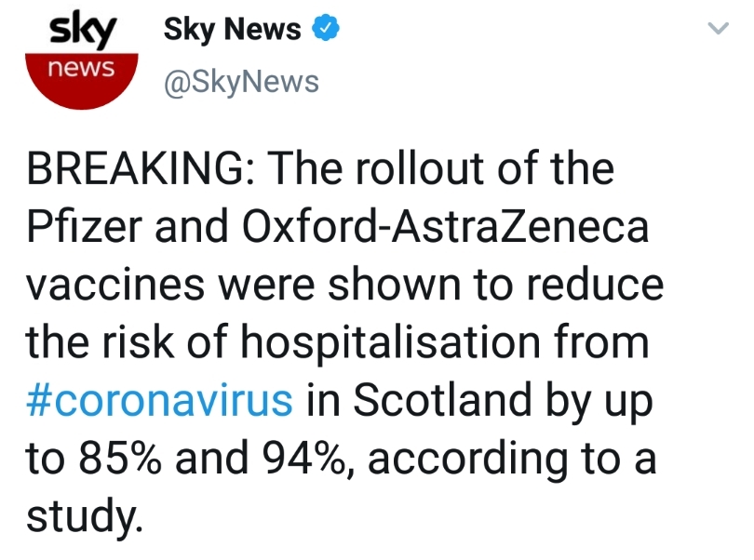754x560 pixels.
Task: Open the Sky News profile avatar
Action: (x=82, y=61)
